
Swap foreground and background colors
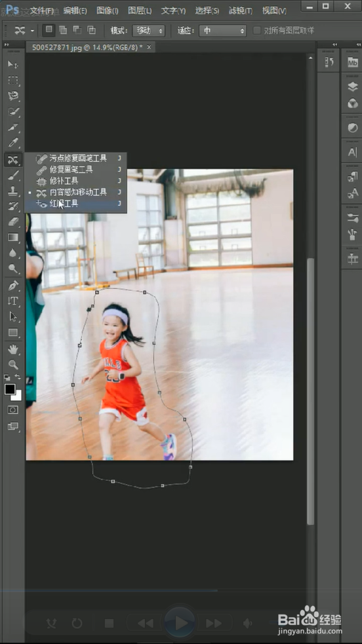18,377
